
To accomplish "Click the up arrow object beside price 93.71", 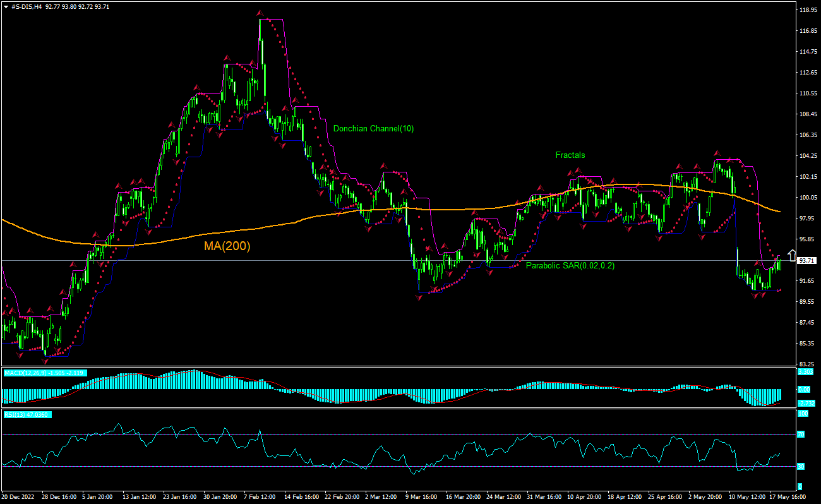I will pyautogui.click(x=792, y=256).
